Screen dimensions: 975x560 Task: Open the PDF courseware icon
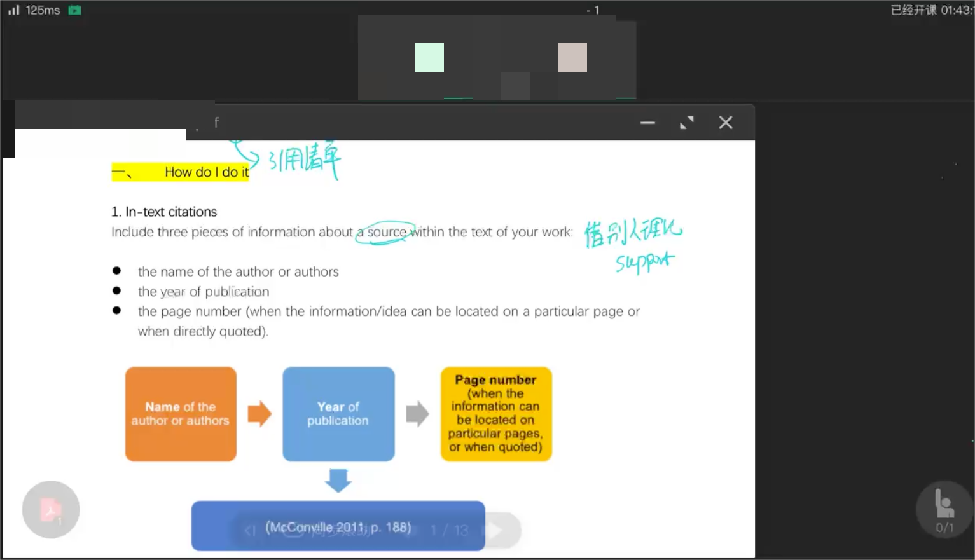click(x=51, y=510)
